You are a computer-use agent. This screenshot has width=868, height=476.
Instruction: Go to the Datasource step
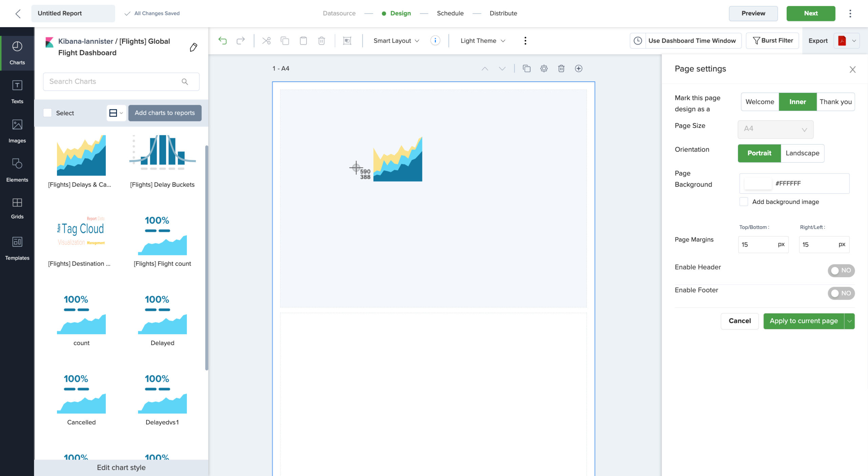[x=339, y=13]
